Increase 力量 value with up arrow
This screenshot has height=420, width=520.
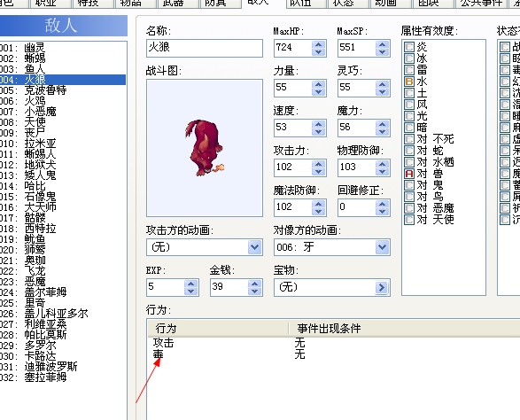pos(318,84)
